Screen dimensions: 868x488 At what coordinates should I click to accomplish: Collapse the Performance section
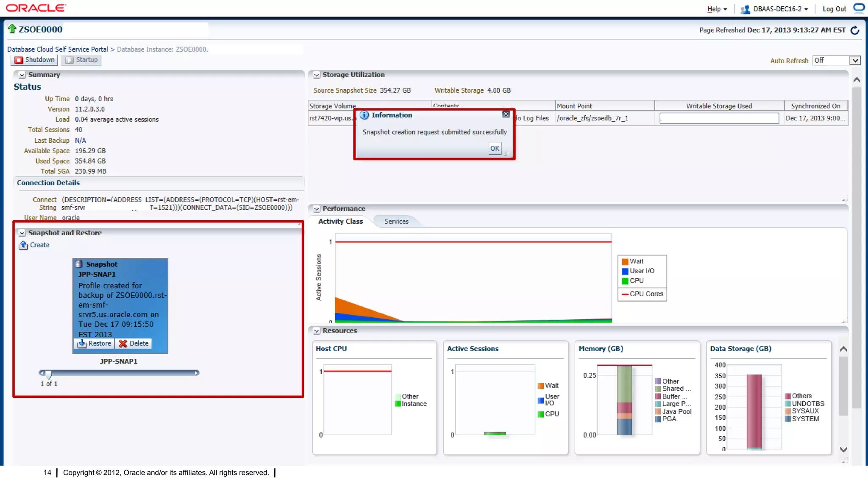click(316, 209)
